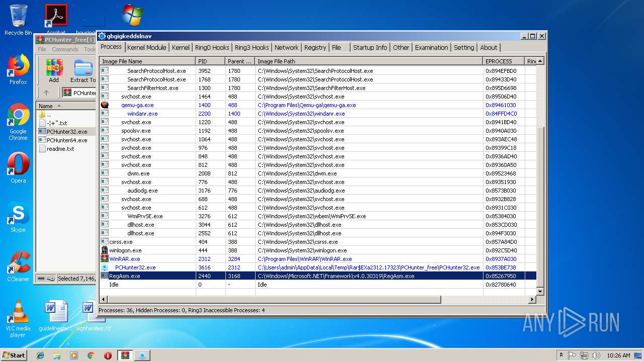Switch to the Other tab
This screenshot has width=644, height=362.
pos(401,47)
